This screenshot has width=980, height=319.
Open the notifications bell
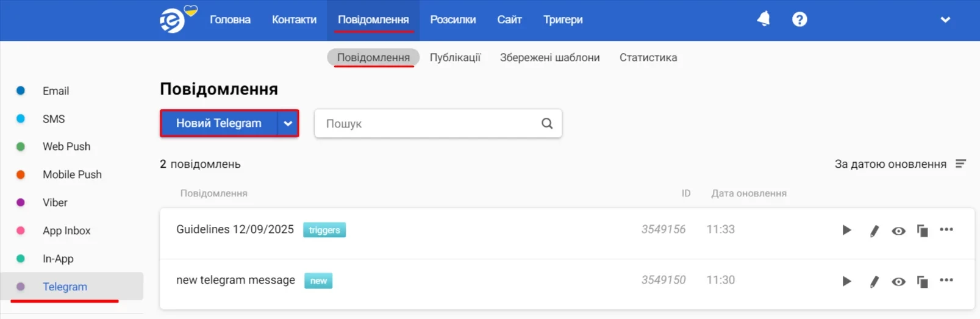pos(764,20)
